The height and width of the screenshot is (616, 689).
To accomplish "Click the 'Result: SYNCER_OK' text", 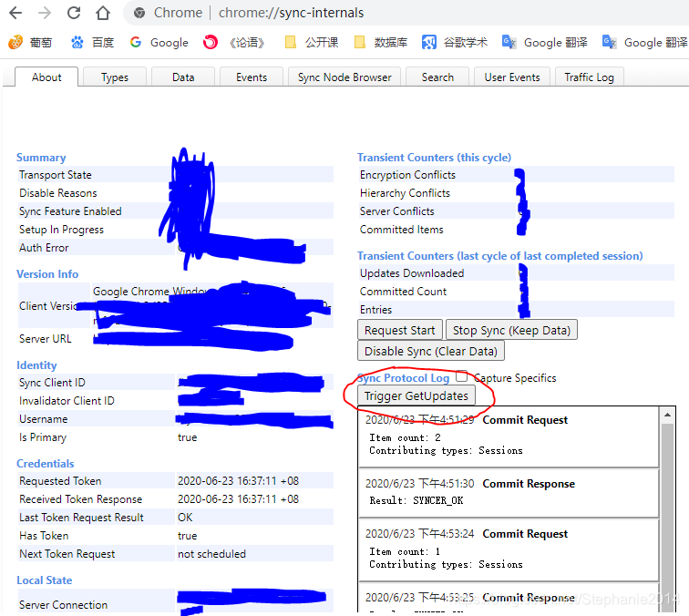I will 416,500.
